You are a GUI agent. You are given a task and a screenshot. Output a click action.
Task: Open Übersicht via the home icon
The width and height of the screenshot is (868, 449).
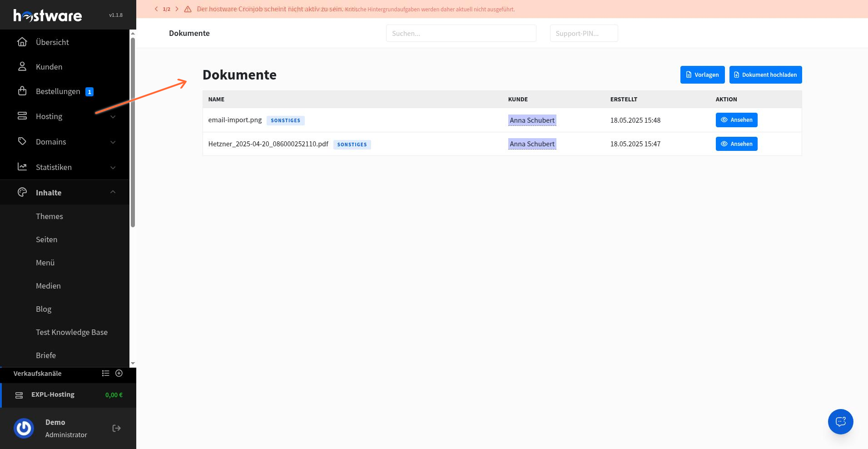(22, 42)
